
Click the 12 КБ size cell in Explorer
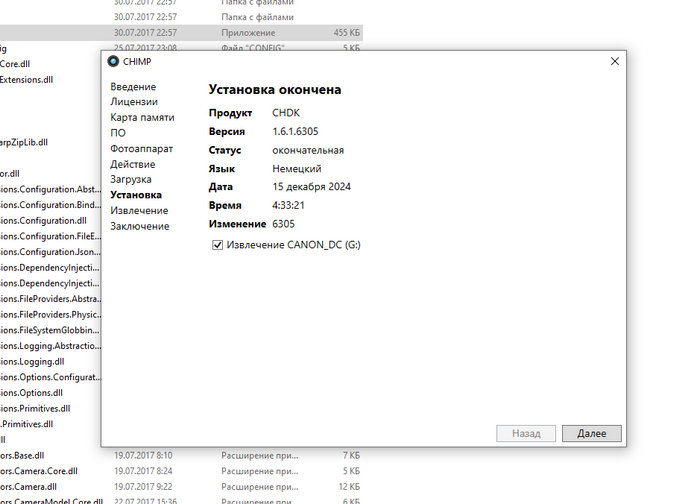click(349, 487)
